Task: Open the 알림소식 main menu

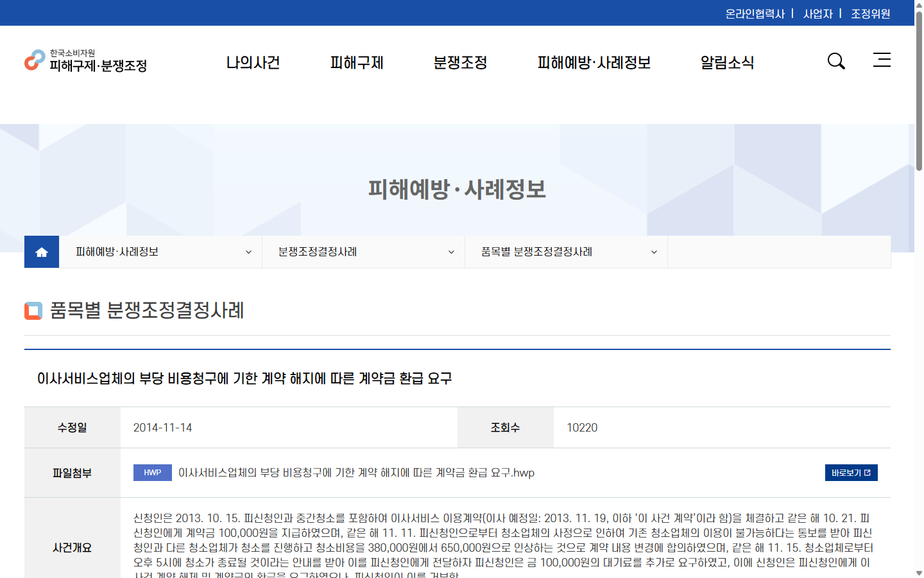Action: pos(727,62)
